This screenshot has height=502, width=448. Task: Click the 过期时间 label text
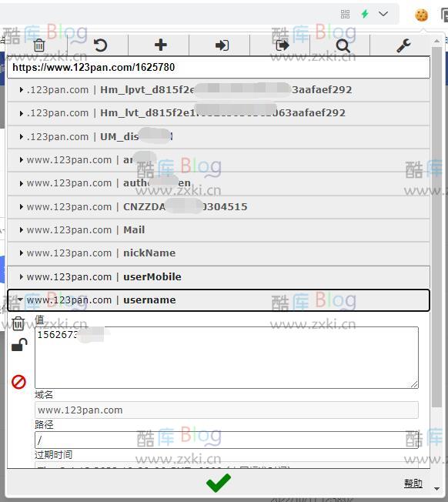coord(53,454)
